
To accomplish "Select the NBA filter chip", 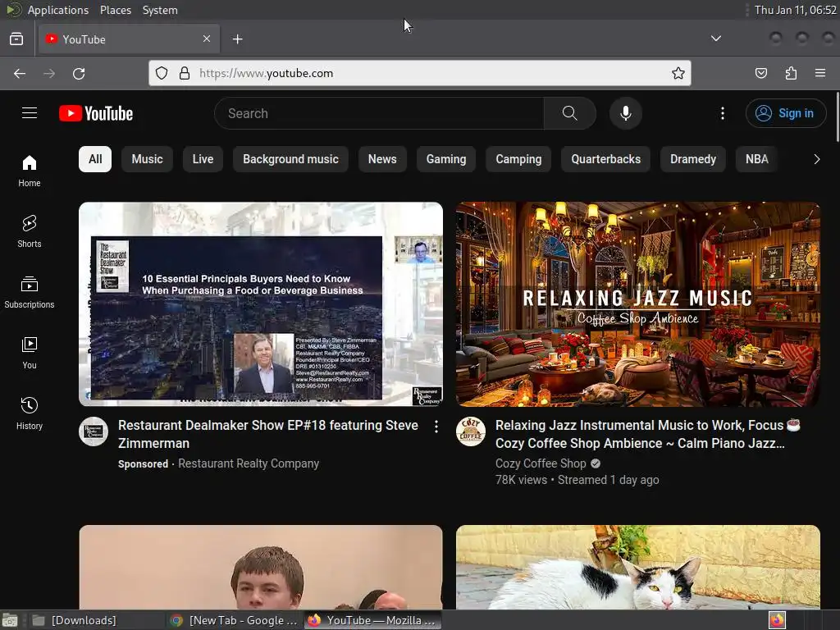I will coord(757,159).
